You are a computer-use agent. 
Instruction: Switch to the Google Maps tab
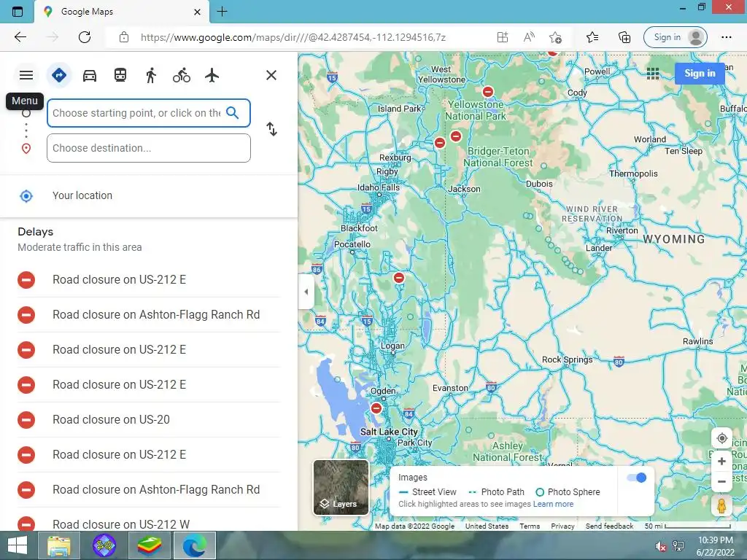122,12
